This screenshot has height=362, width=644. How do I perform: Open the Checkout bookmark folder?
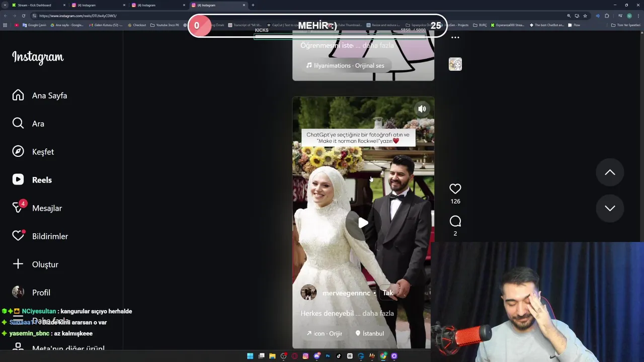tap(136, 25)
